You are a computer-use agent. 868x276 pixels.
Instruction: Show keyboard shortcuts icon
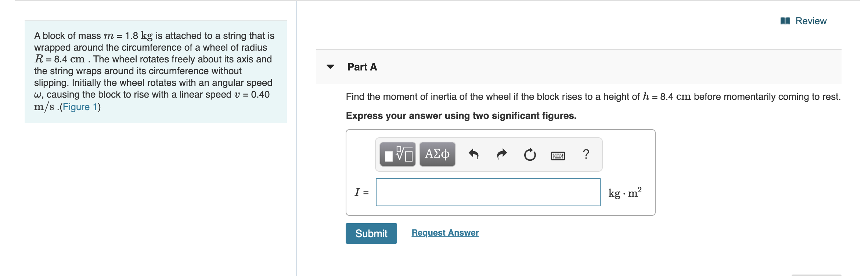coord(558,156)
